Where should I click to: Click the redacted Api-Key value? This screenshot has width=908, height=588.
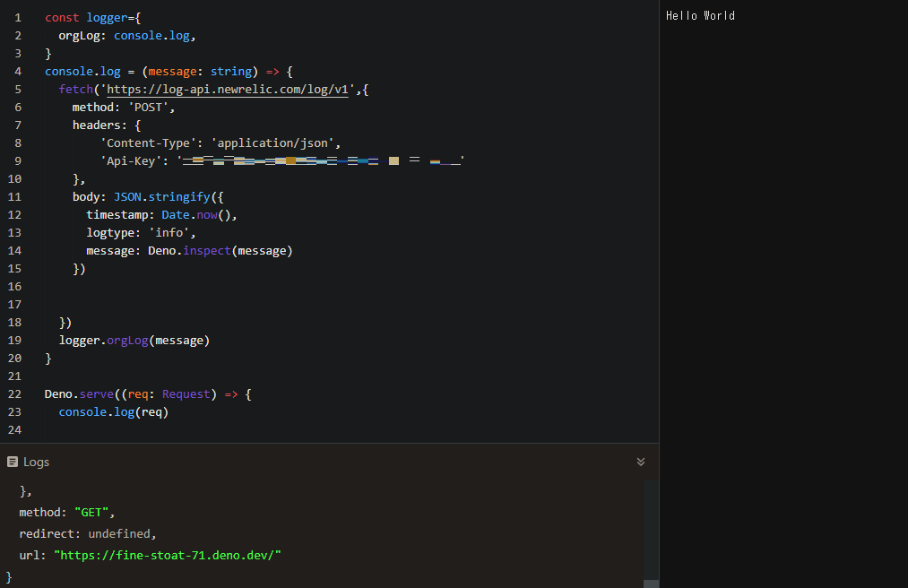[322, 160]
